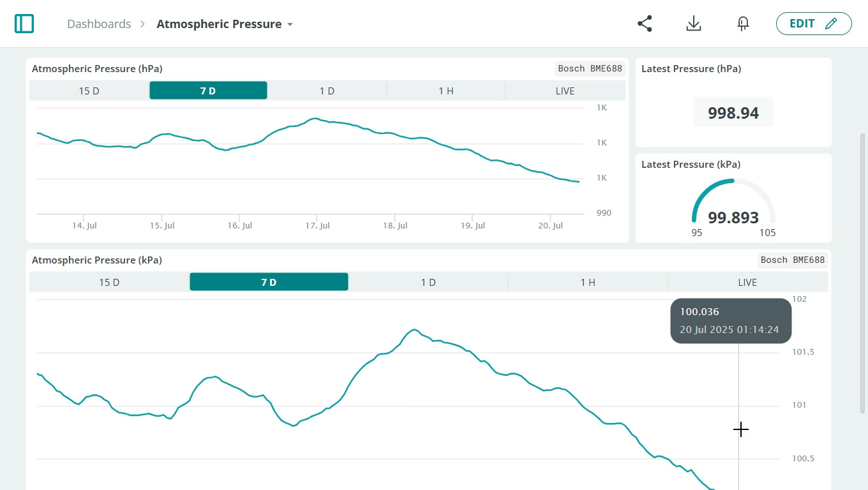Toggle the 7 D selection on hPa chart

[207, 90]
